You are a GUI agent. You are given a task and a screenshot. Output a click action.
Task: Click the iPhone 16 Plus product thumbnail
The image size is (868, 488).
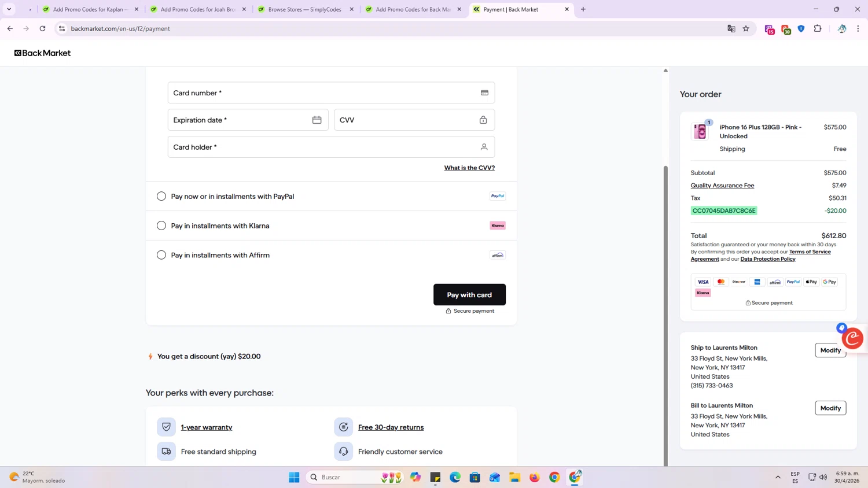point(700,131)
